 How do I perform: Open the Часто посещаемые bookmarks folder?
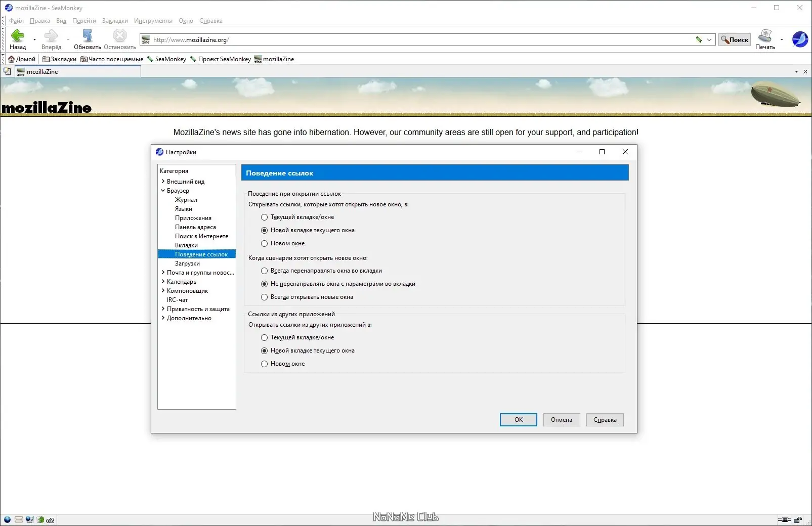point(112,59)
